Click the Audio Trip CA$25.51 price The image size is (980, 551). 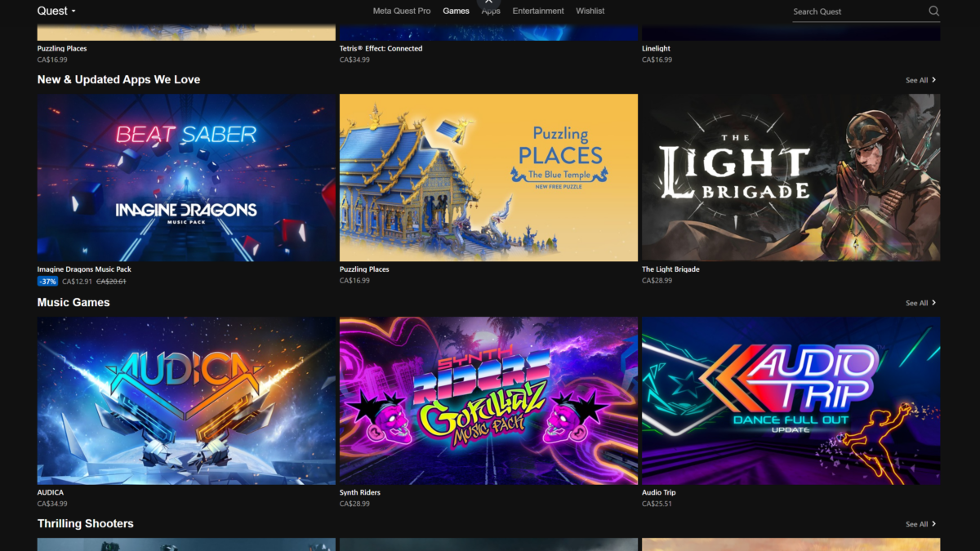pyautogui.click(x=657, y=504)
